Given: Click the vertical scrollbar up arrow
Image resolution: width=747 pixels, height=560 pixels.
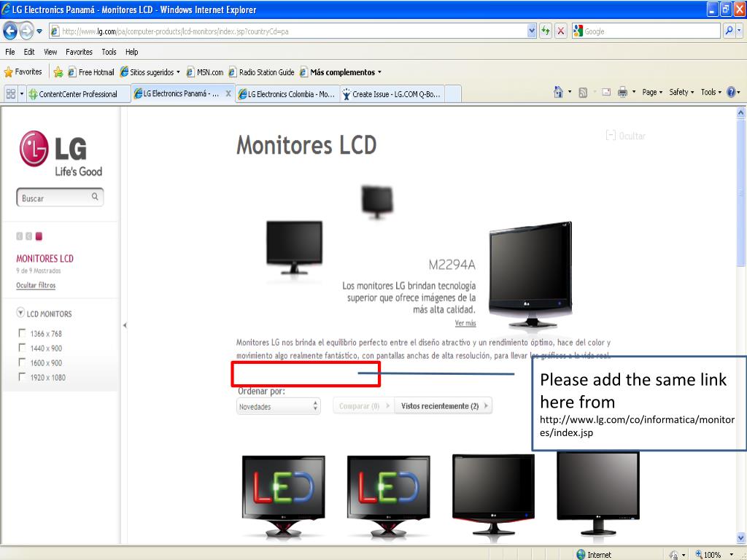Looking at the screenshot, I should (741, 113).
